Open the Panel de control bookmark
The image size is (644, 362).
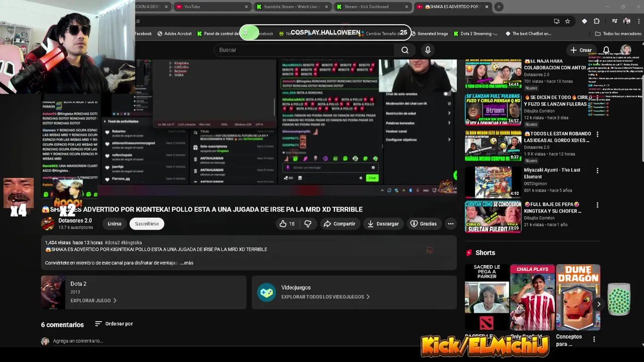click(217, 34)
